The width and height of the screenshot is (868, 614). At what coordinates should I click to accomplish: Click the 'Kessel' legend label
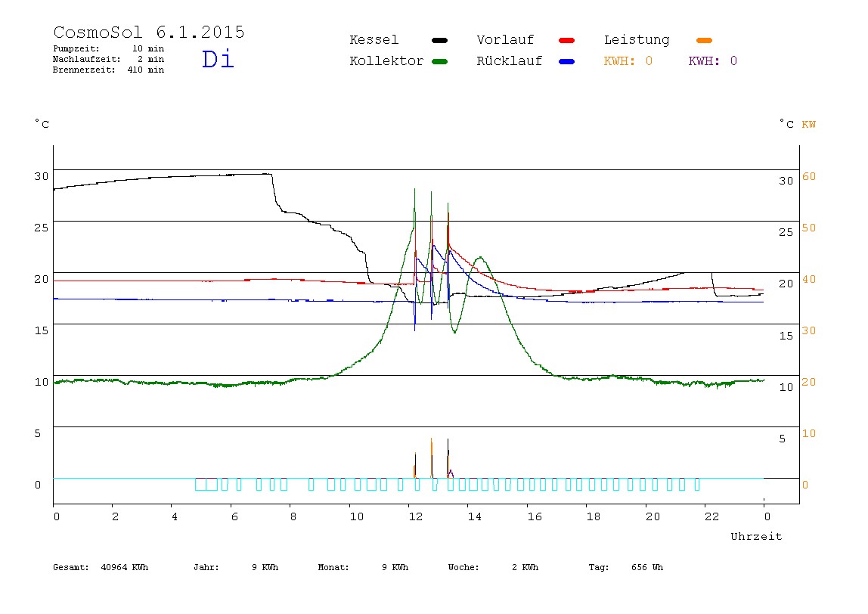pyautogui.click(x=374, y=40)
